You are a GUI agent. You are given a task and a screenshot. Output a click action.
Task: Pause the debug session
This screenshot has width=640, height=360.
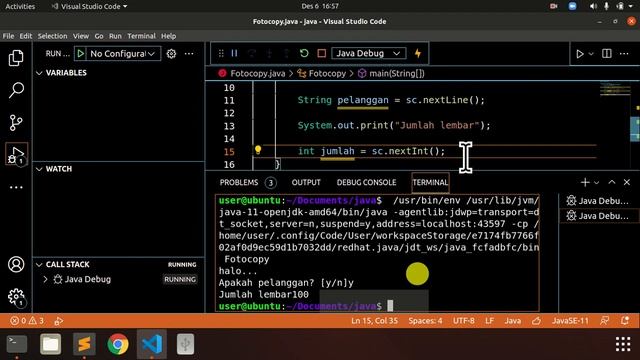coord(234,53)
